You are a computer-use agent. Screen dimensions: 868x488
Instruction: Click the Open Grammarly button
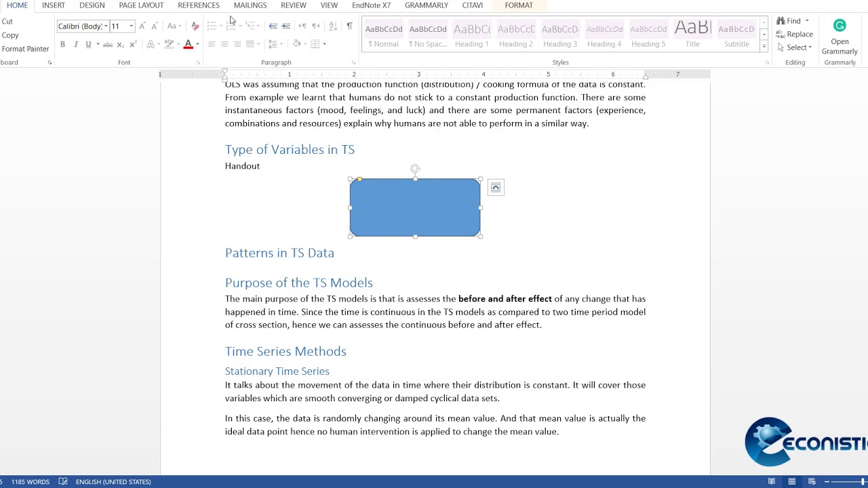click(x=840, y=37)
